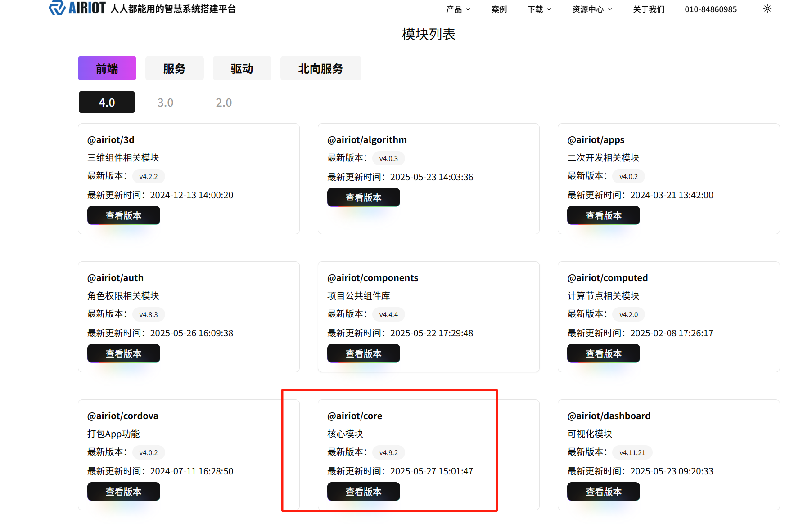This screenshot has height=532, width=785.
Task: Click timestamp 2024-12-13 14:00:20
Action: click(192, 195)
